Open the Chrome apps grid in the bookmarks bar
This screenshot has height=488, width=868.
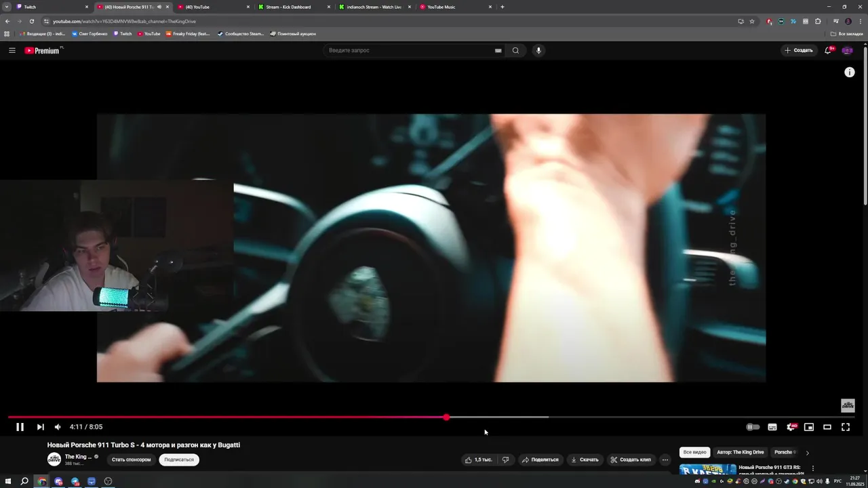click(7, 33)
